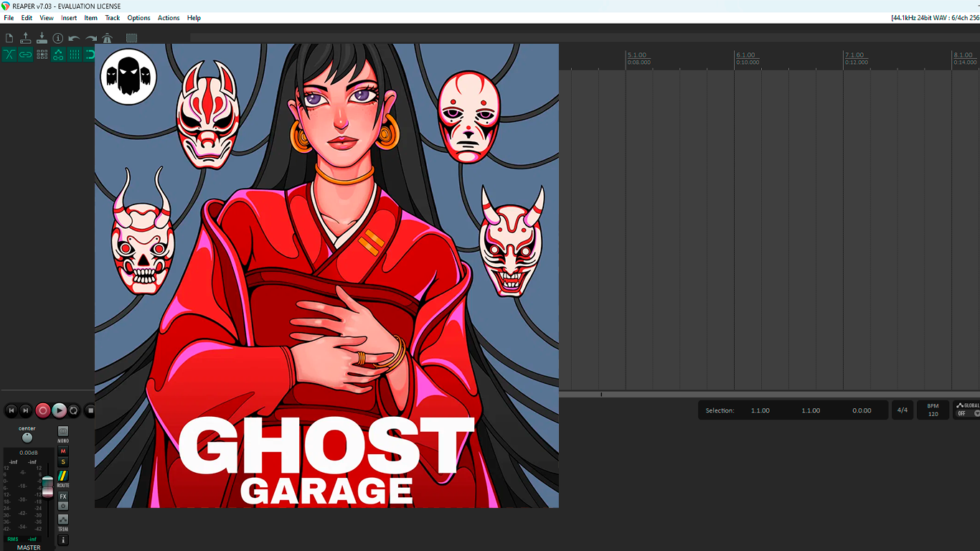Open the View menu

(x=47, y=18)
